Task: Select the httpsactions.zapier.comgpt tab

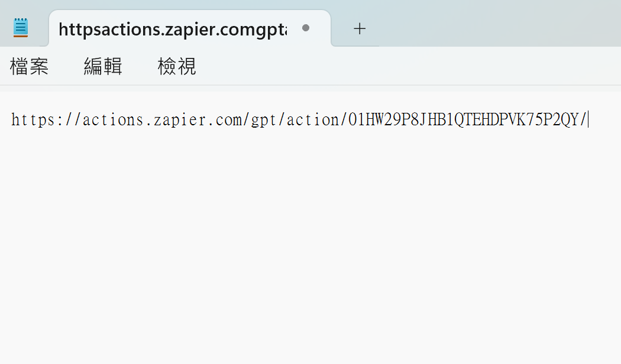Action: [x=173, y=29]
